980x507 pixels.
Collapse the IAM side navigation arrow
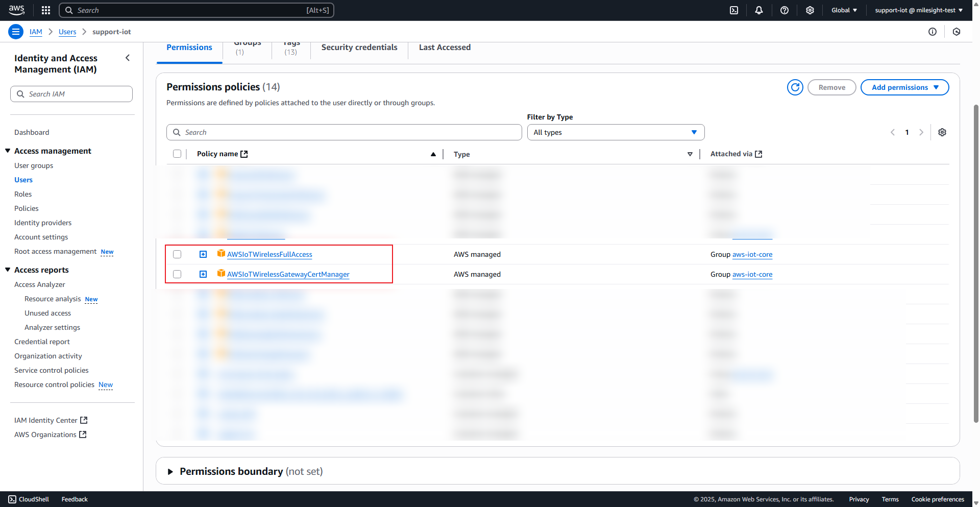tap(128, 58)
